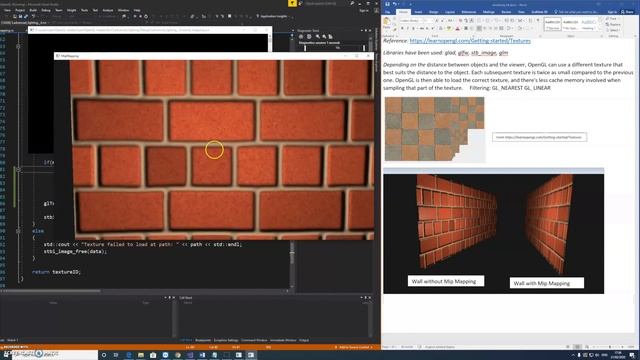Click the first settings icon in Diagnostic Tools
The height and width of the screenshot is (360, 640).
[x=301, y=37]
